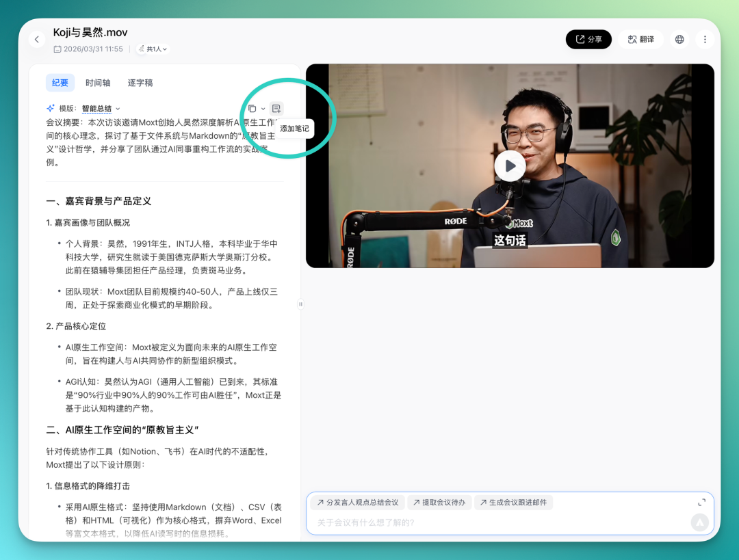
Task: Click the subheading 2. 产品核心定位
Action: [76, 326]
